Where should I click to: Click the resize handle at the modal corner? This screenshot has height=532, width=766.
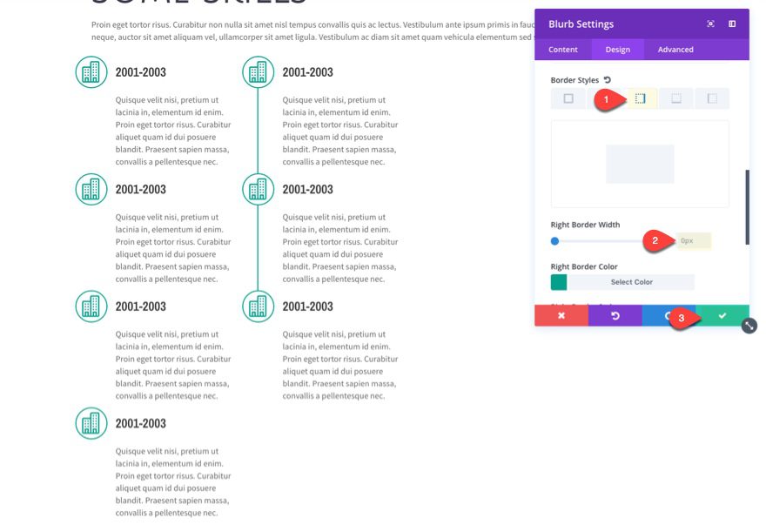[749, 326]
